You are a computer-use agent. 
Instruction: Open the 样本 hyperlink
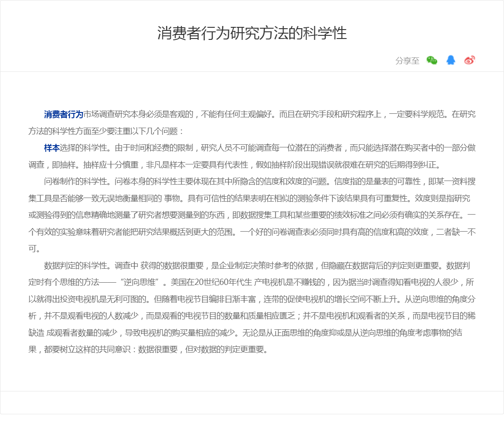tap(52, 148)
